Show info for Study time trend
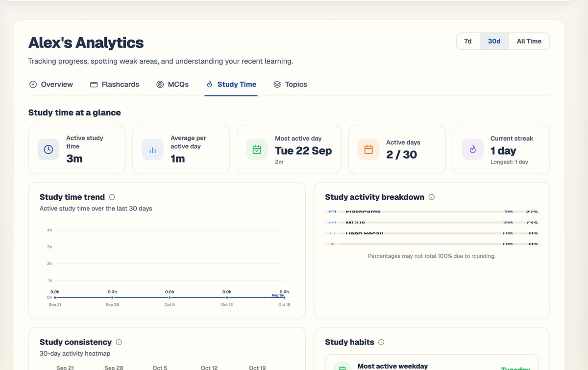The image size is (588, 370). coord(112,197)
